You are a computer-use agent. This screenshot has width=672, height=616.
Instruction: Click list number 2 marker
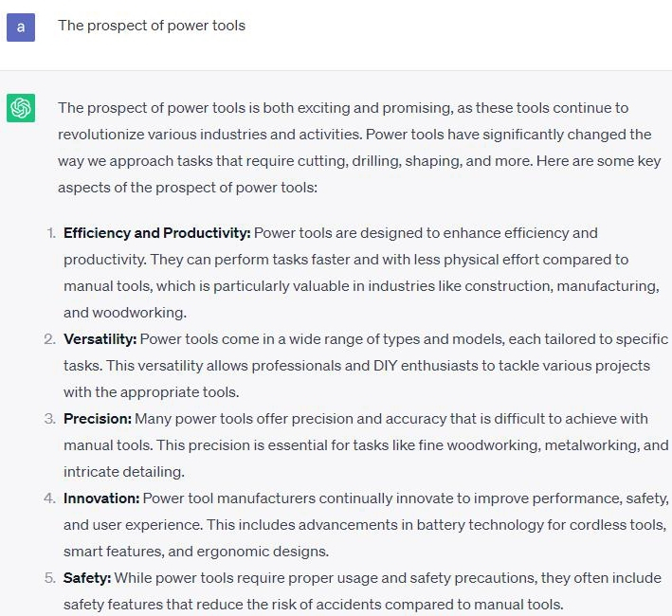50,339
